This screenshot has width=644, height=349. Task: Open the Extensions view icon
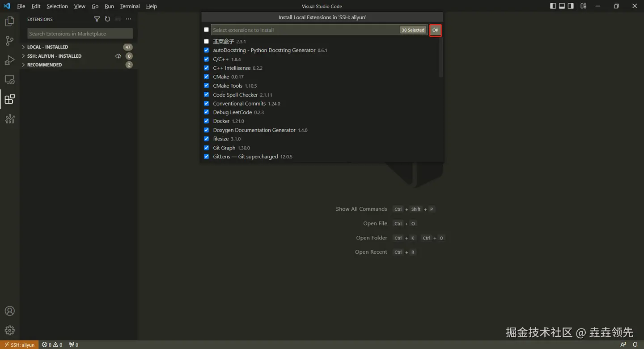9,99
